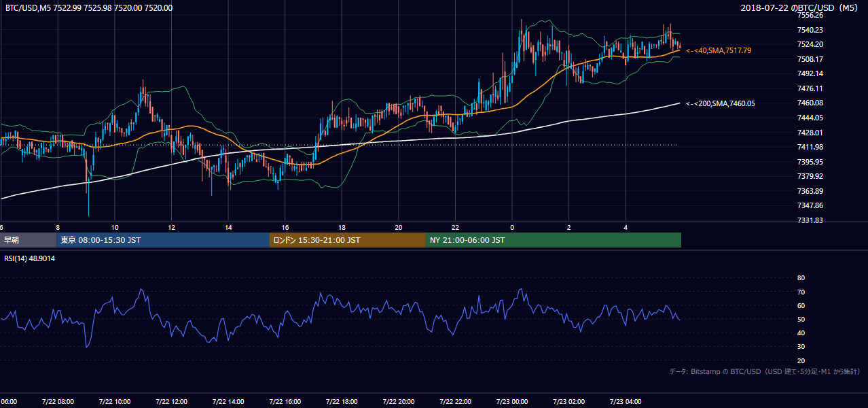Click price axis label 7395.95
The height and width of the screenshot is (408, 868).
pos(810,162)
